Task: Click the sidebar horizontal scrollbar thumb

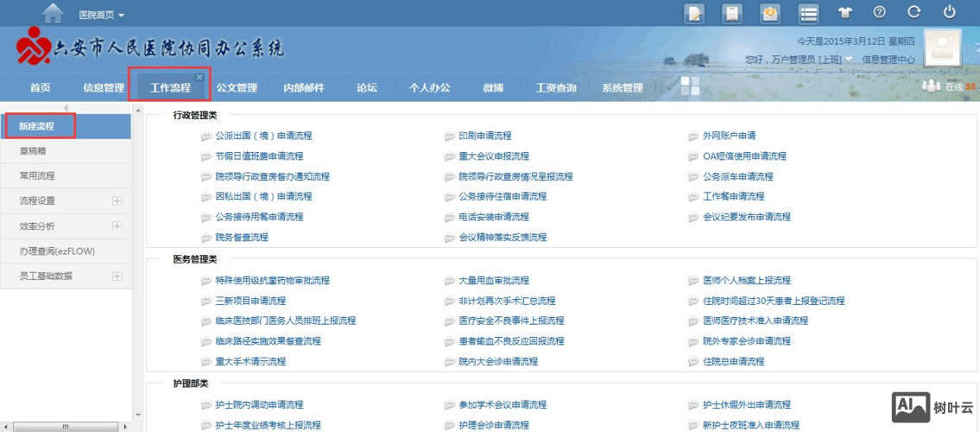Action: 66,427
